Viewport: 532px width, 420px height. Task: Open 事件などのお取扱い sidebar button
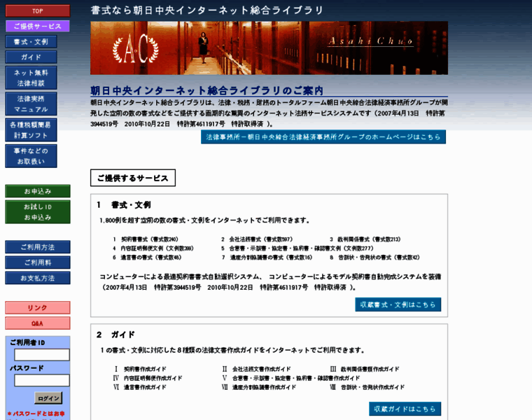point(31,156)
